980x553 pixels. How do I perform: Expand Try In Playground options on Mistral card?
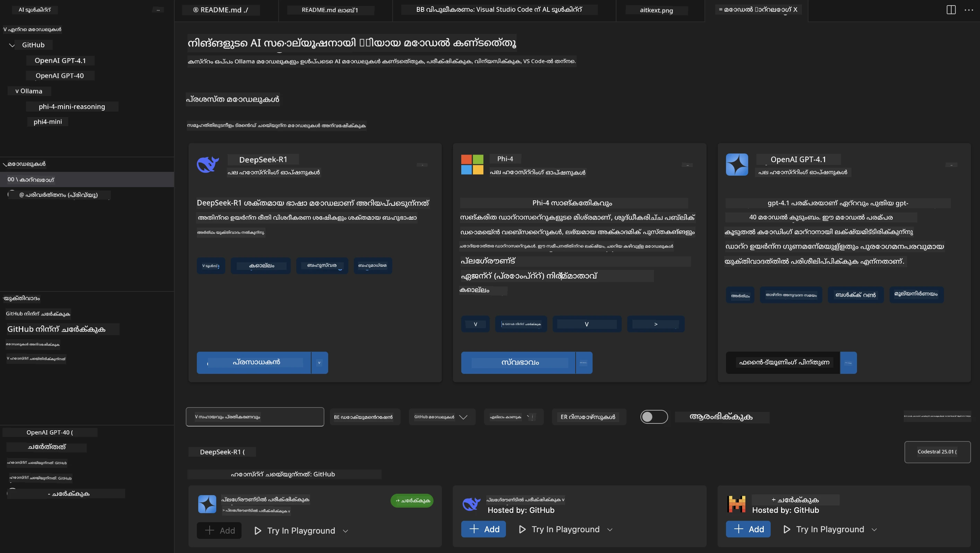(x=874, y=529)
